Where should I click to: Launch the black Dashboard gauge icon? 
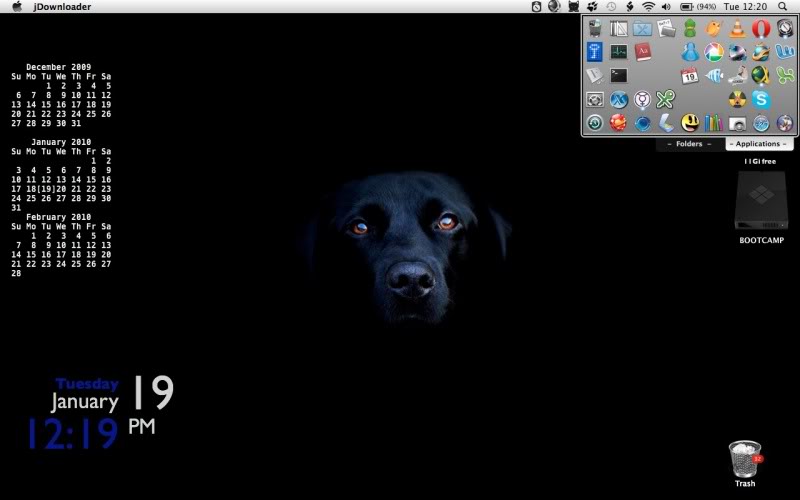coord(785,28)
